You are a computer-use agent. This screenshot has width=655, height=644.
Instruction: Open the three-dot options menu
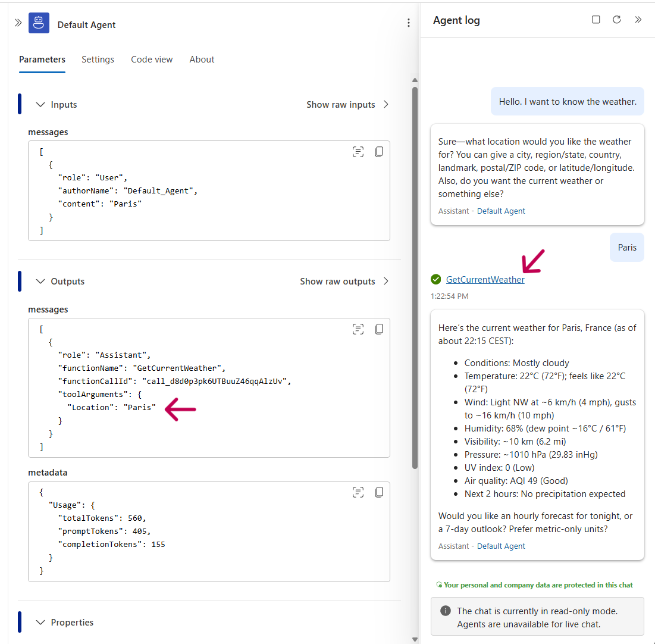click(x=409, y=23)
